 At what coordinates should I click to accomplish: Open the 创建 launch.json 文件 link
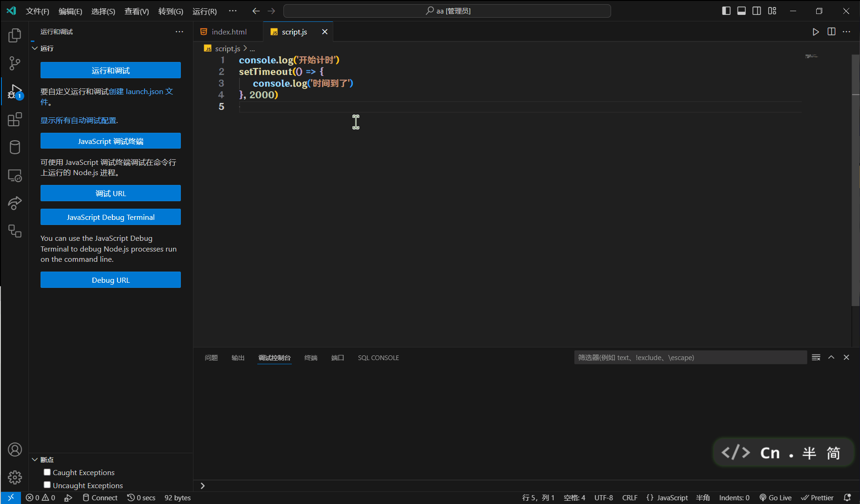pyautogui.click(x=141, y=92)
